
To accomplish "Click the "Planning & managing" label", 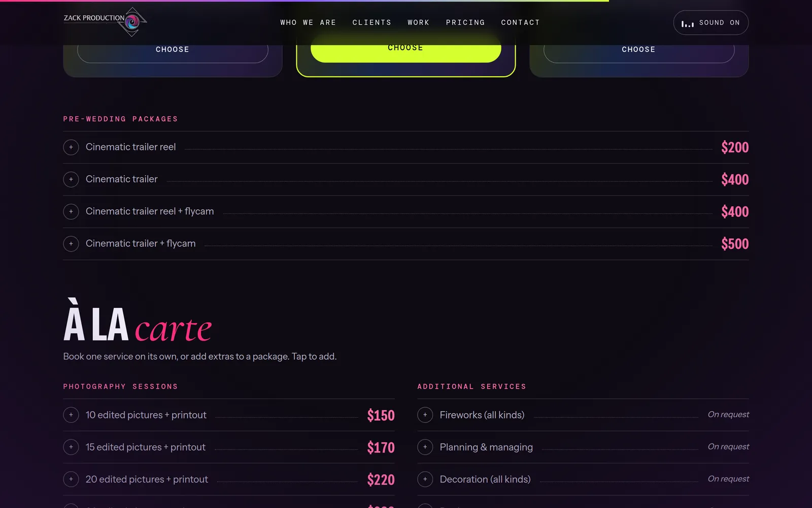I will 486,447.
